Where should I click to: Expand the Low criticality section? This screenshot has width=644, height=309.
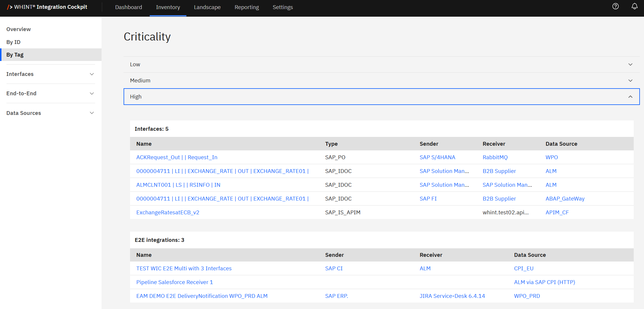pos(381,64)
